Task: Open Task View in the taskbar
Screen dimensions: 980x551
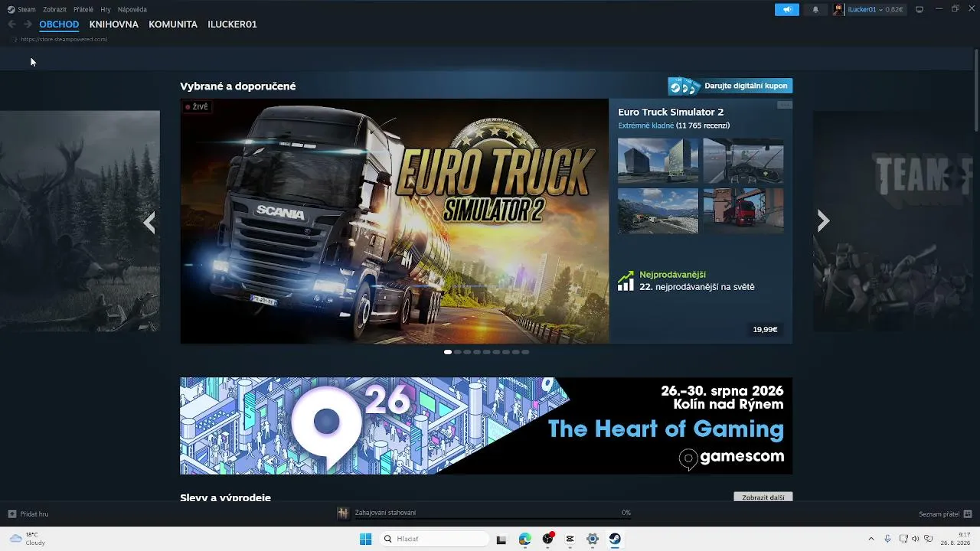Action: (501, 539)
